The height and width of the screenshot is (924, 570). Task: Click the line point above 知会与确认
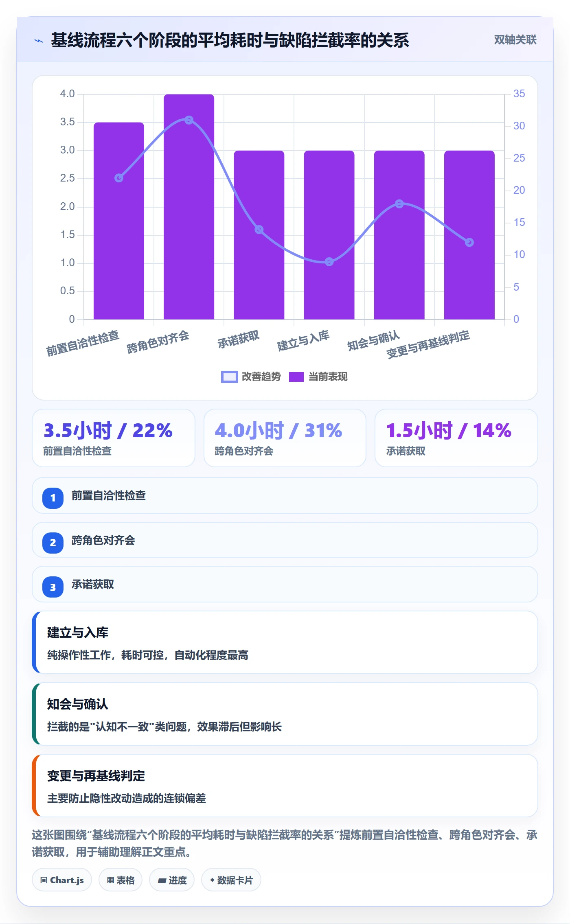399,204
